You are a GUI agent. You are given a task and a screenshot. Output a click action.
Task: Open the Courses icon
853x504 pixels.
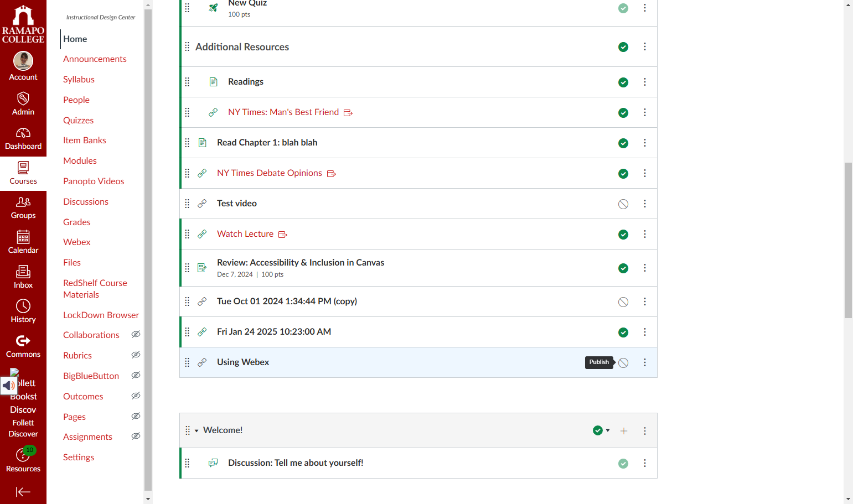tap(23, 168)
